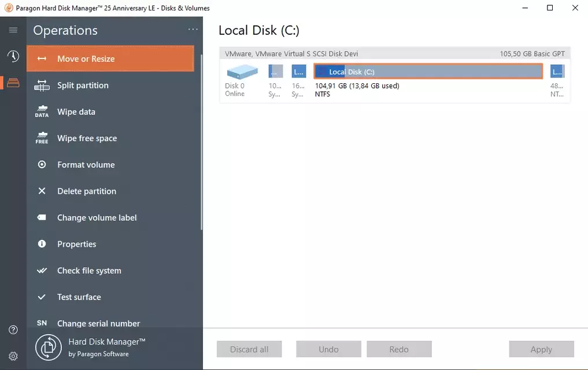
Task: Click the Delete partition X icon
Action: click(42, 191)
